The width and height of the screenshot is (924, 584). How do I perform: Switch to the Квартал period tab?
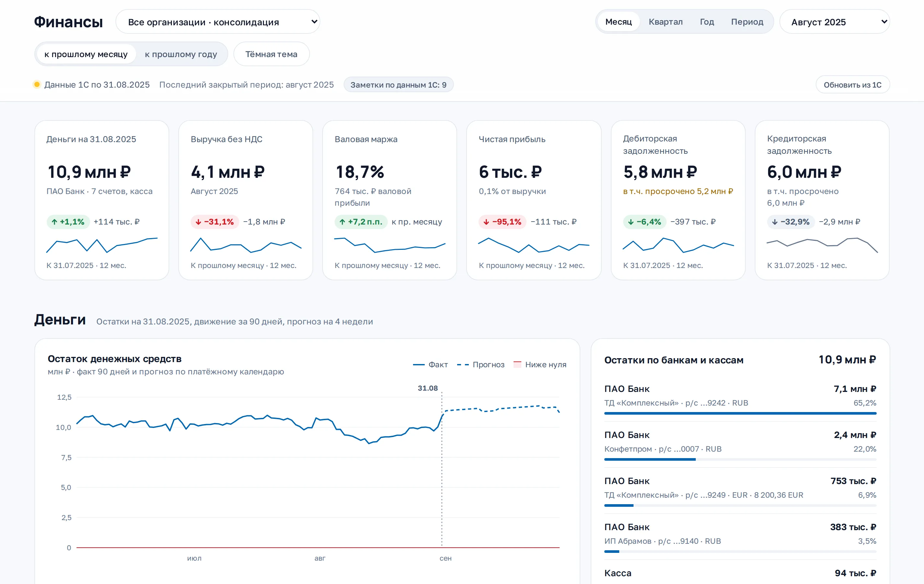pyautogui.click(x=665, y=22)
